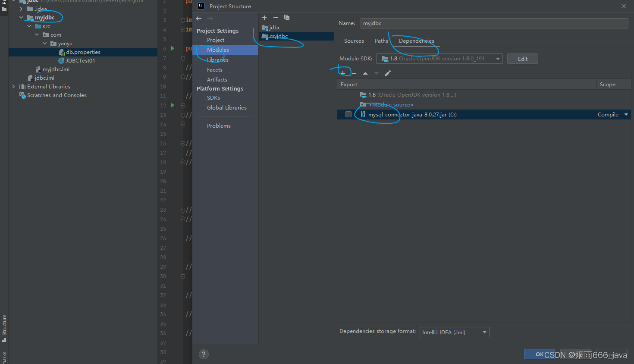Open Compile scope dropdown for mysql-connector
This screenshot has height=364, width=634.
pyautogui.click(x=626, y=115)
